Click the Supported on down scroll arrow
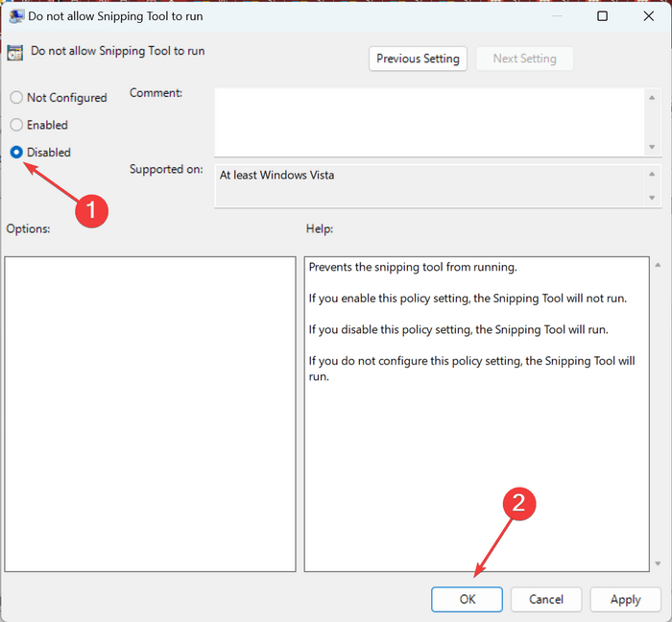The width and height of the screenshot is (672, 622). tap(652, 198)
